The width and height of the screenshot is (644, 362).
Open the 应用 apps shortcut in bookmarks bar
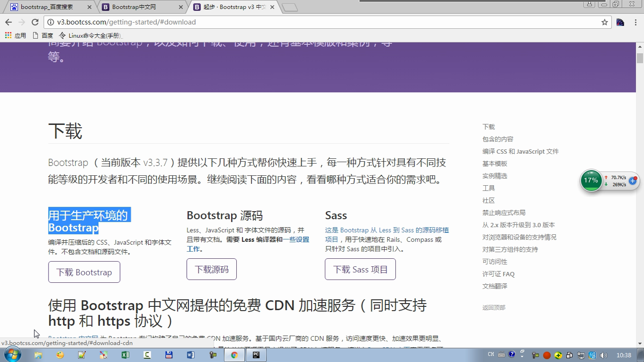(16, 35)
